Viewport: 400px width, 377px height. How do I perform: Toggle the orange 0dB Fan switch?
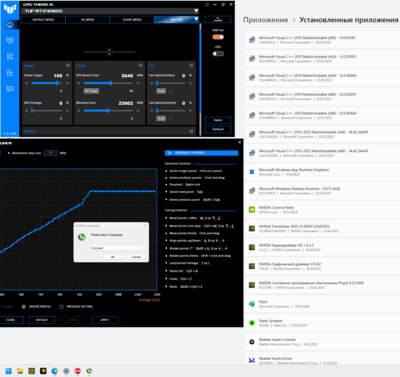pyautogui.click(x=218, y=37)
